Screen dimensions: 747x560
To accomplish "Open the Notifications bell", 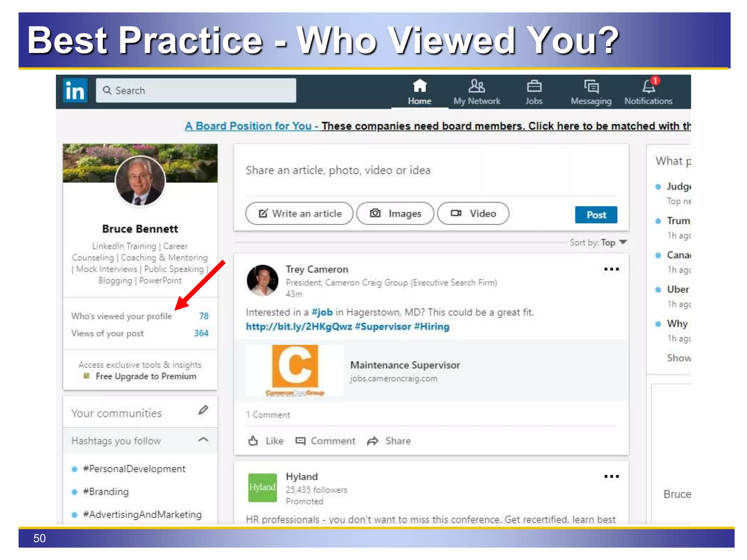I will pyautogui.click(x=648, y=93).
